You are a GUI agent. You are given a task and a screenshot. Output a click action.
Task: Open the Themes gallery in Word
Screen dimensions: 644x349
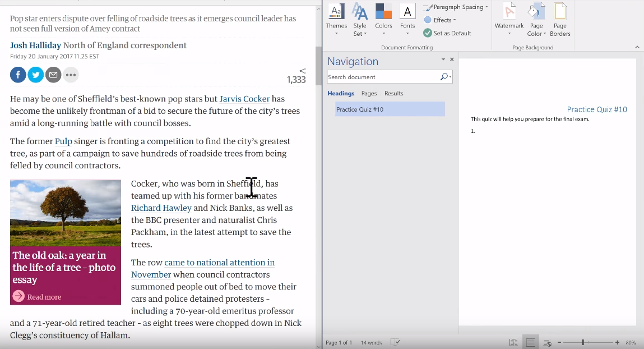(336, 20)
